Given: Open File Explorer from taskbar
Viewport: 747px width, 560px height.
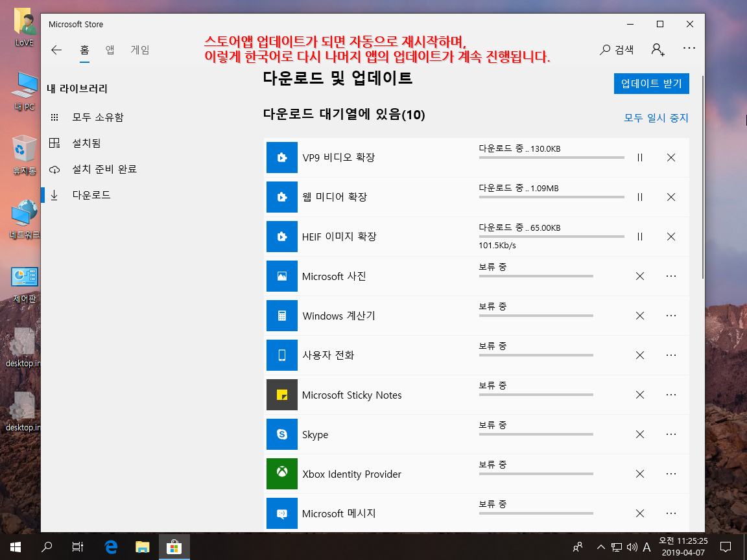Looking at the screenshot, I should (x=143, y=546).
